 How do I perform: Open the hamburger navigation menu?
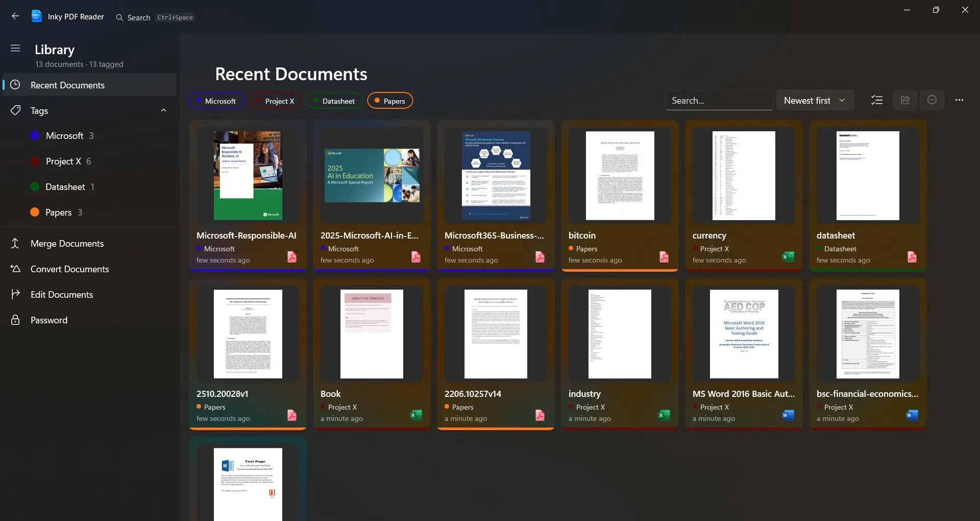(x=15, y=49)
